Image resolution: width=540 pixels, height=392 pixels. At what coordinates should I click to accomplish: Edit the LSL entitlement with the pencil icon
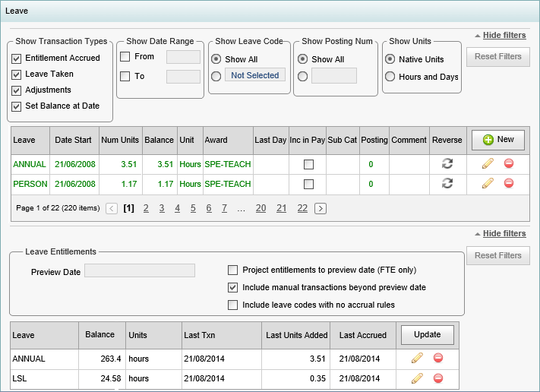pos(417,378)
